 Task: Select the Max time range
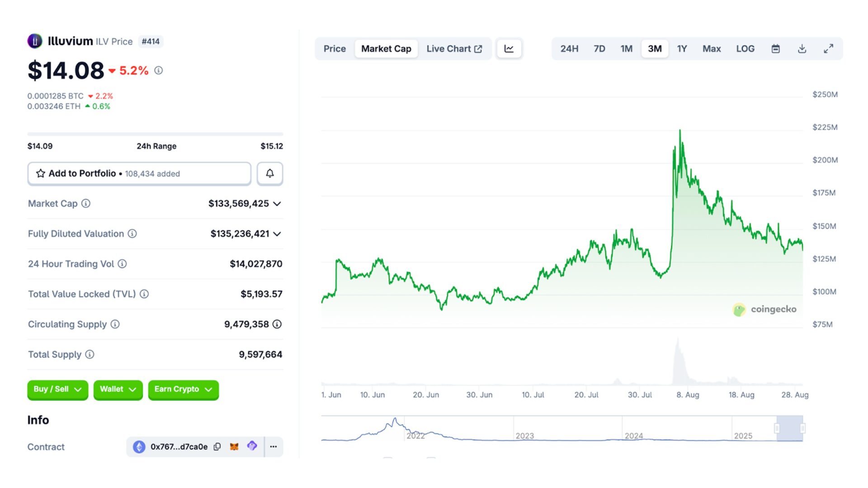tap(712, 49)
